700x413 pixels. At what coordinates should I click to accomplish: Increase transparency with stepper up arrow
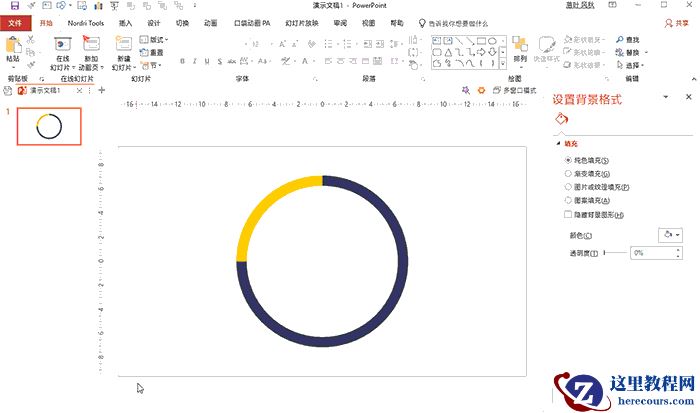click(x=679, y=250)
